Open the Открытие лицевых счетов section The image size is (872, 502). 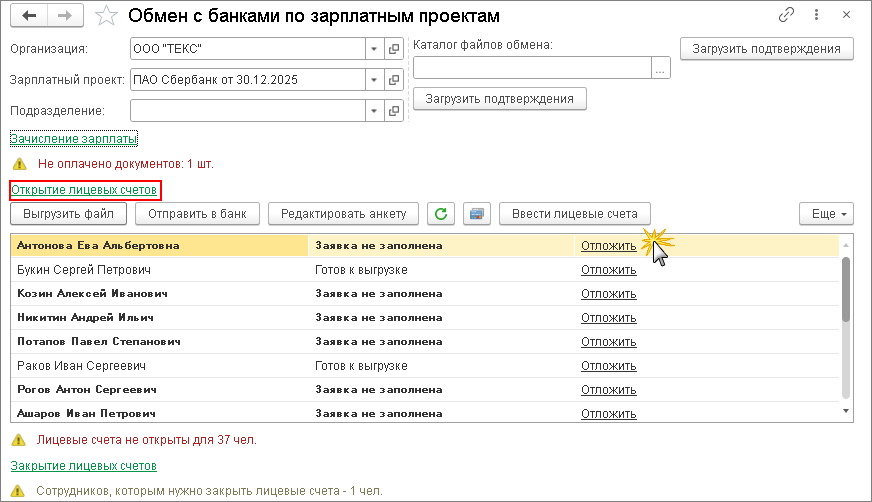[x=85, y=190]
